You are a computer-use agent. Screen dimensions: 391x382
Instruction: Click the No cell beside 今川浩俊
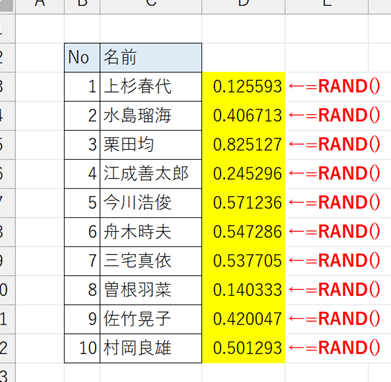point(82,203)
